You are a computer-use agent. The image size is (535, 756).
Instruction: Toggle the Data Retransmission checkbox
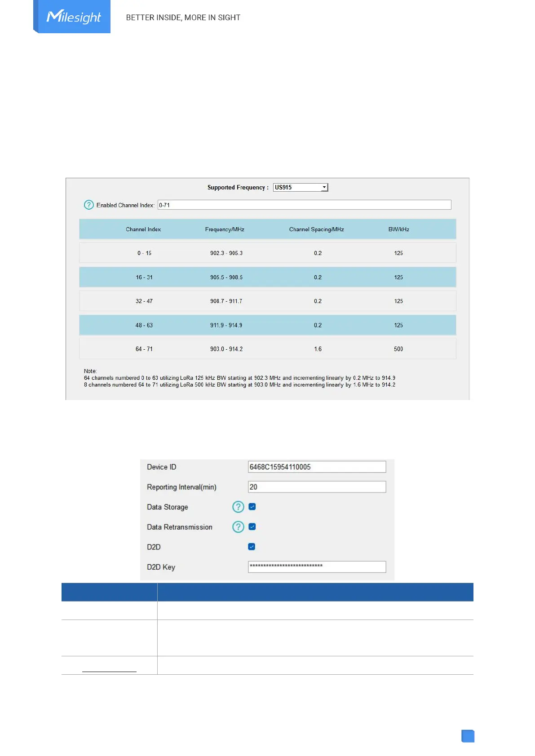pos(252,527)
